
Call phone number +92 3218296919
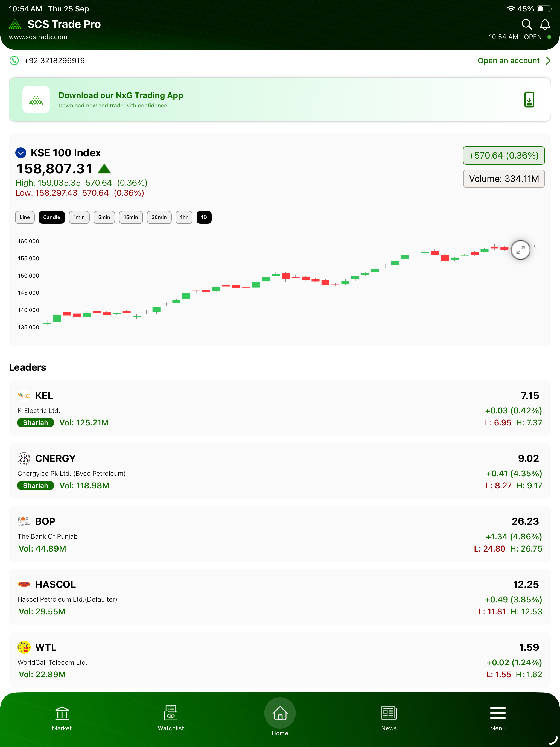[x=54, y=60]
